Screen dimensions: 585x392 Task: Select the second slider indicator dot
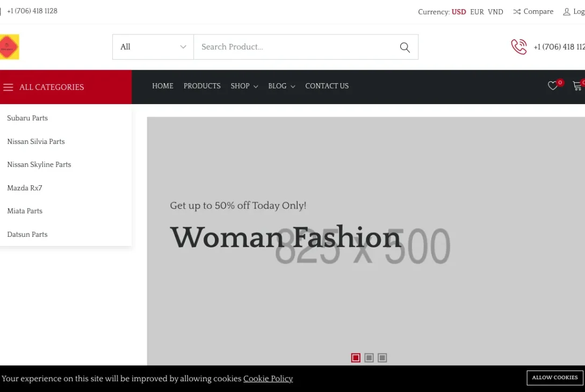(369, 358)
